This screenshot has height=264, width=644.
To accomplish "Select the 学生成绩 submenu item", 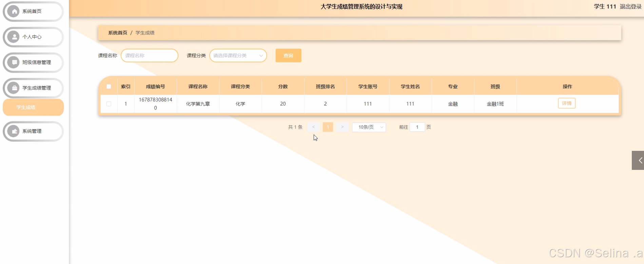I will [33, 107].
